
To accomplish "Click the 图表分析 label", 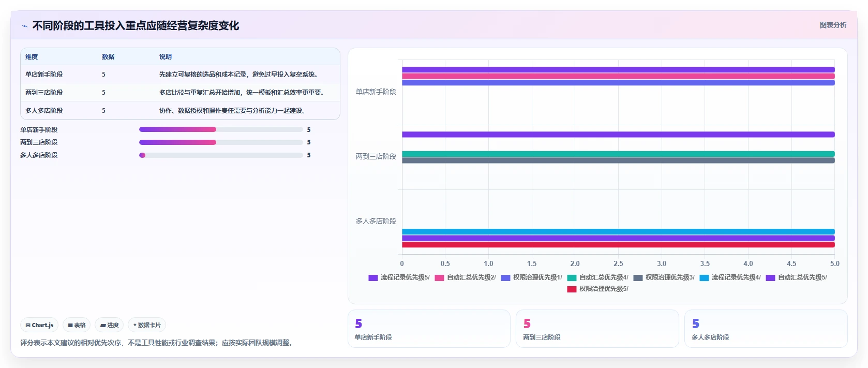I will pyautogui.click(x=833, y=25).
